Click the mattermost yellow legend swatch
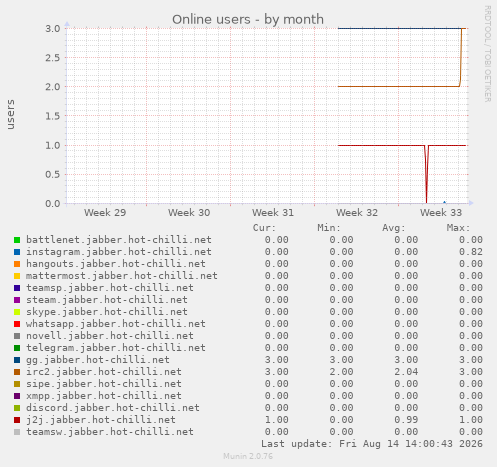The width and height of the screenshot is (497, 467). (x=17, y=276)
